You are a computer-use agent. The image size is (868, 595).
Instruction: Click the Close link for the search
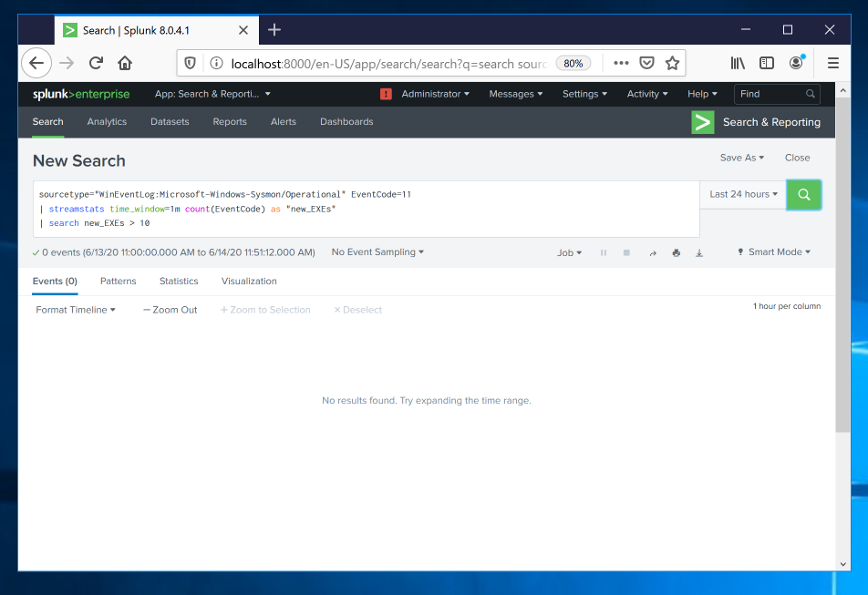pos(797,158)
